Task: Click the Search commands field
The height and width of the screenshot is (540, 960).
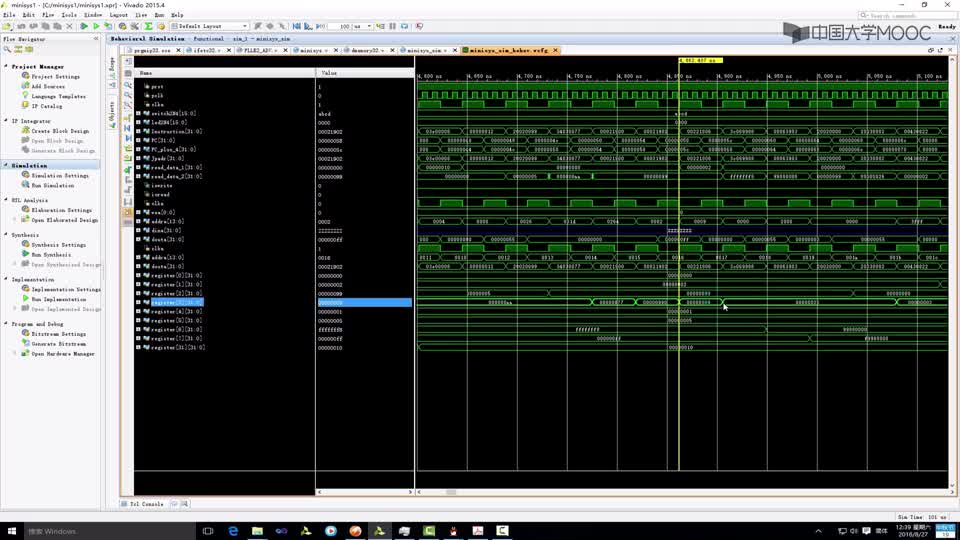Action: tap(904, 15)
